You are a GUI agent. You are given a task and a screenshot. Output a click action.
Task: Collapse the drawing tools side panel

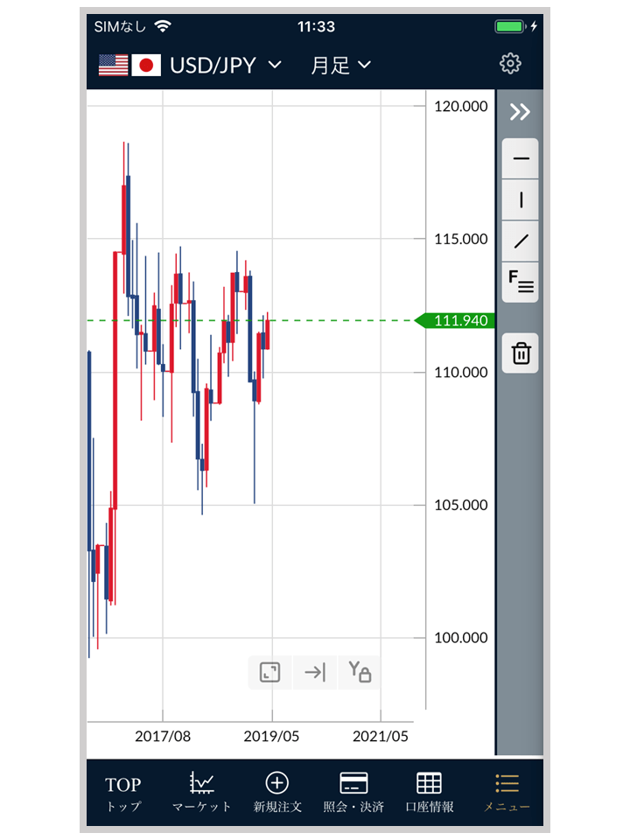pos(520,112)
